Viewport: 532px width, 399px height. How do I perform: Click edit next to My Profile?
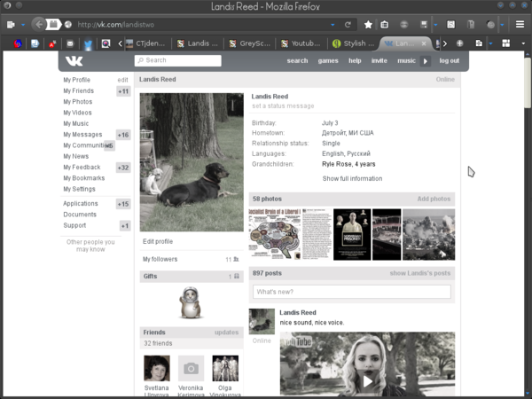pos(122,80)
